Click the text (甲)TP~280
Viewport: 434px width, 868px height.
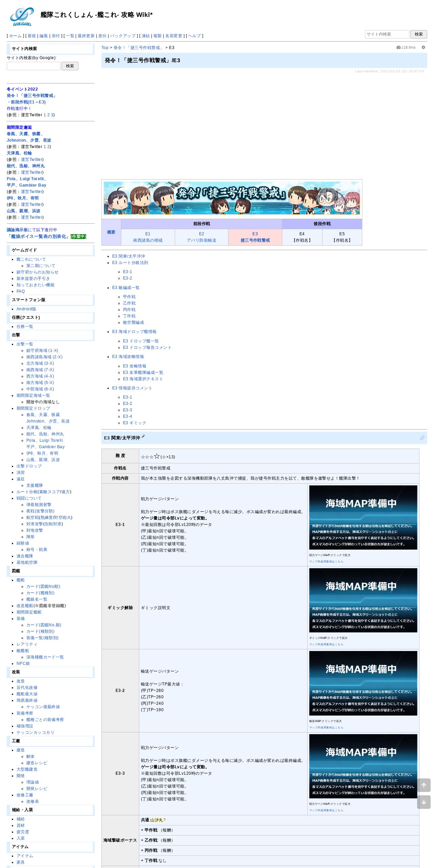(152, 691)
